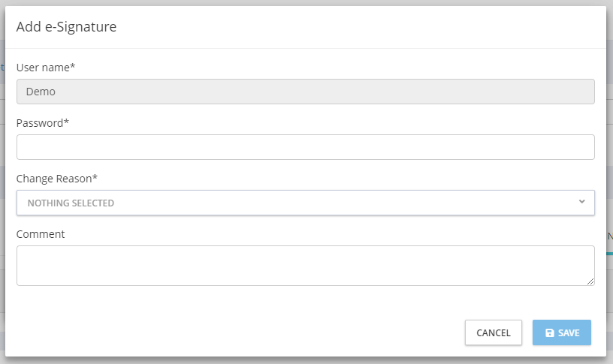Open the Change Reason dropdown
The image size is (613, 364).
pyautogui.click(x=305, y=203)
